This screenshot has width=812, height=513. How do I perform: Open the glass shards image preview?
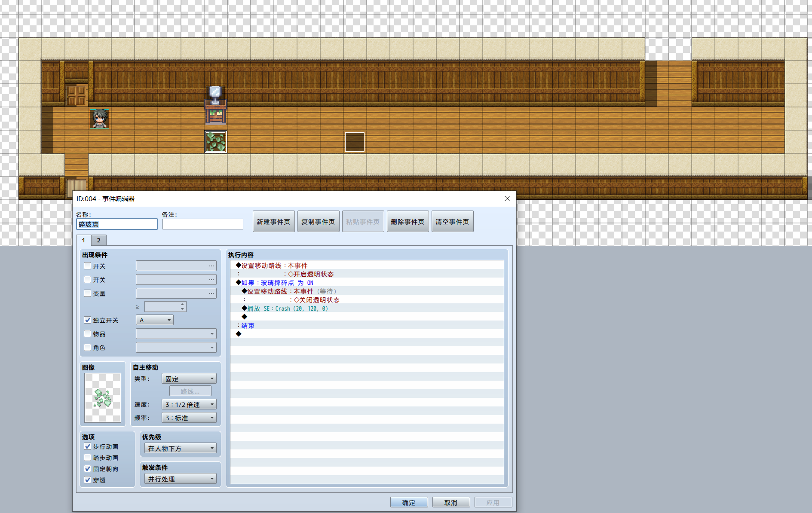(x=103, y=398)
